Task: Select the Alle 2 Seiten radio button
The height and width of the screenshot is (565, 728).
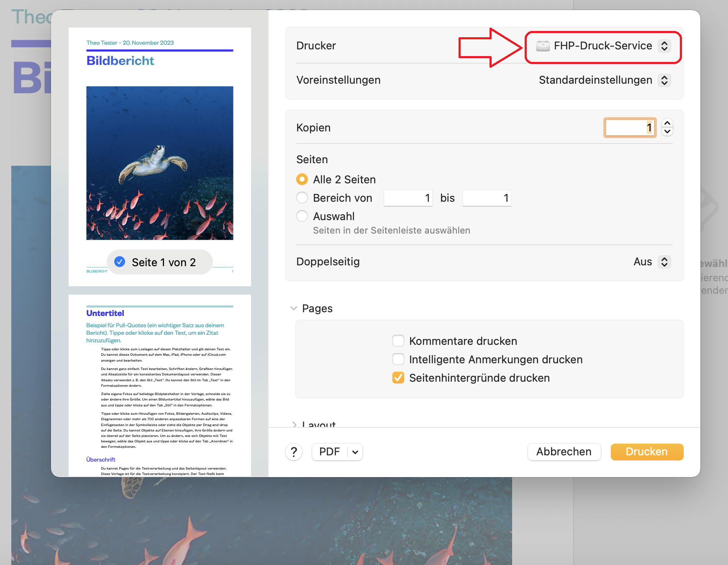Action: (x=302, y=180)
